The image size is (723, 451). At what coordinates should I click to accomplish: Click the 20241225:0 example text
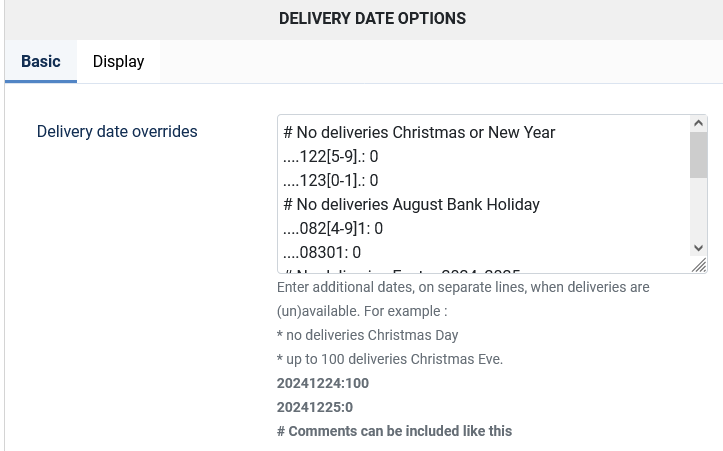coord(315,407)
